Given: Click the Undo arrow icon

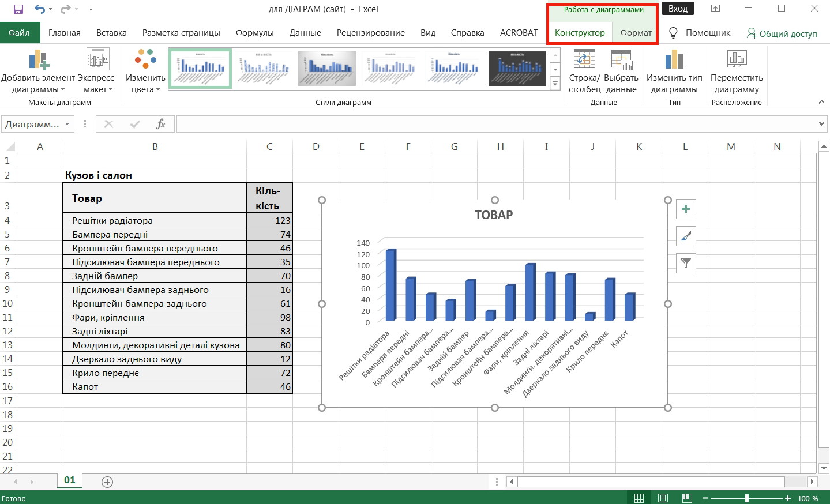Looking at the screenshot, I should [39, 9].
